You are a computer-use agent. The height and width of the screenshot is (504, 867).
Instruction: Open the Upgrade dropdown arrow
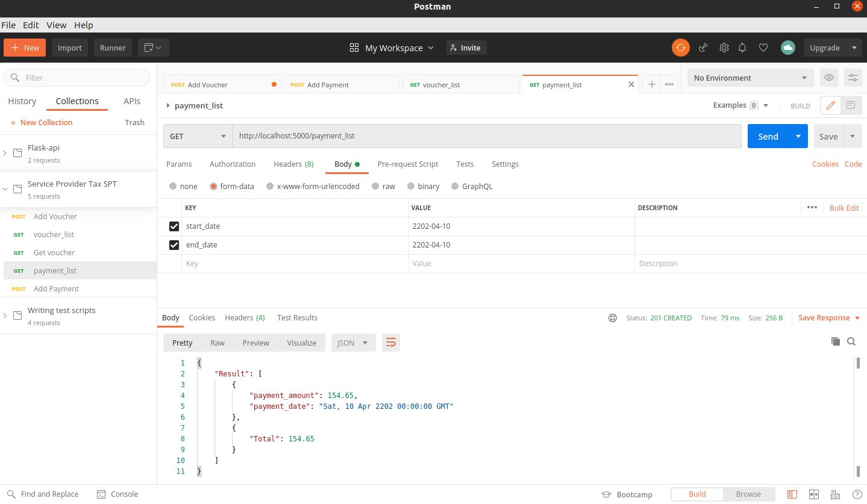(x=854, y=48)
